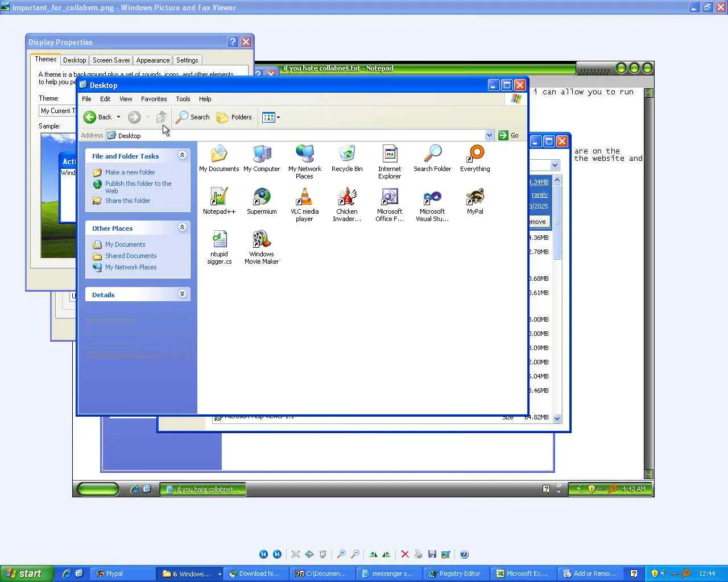Open the File menu in the Desktop window

tap(86, 99)
